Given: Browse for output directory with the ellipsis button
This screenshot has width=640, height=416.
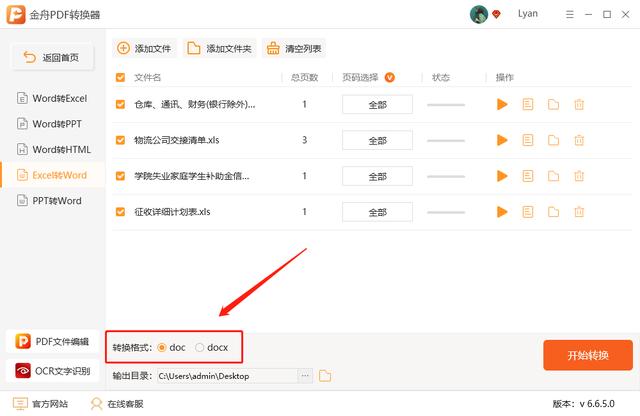Looking at the screenshot, I should (x=305, y=376).
